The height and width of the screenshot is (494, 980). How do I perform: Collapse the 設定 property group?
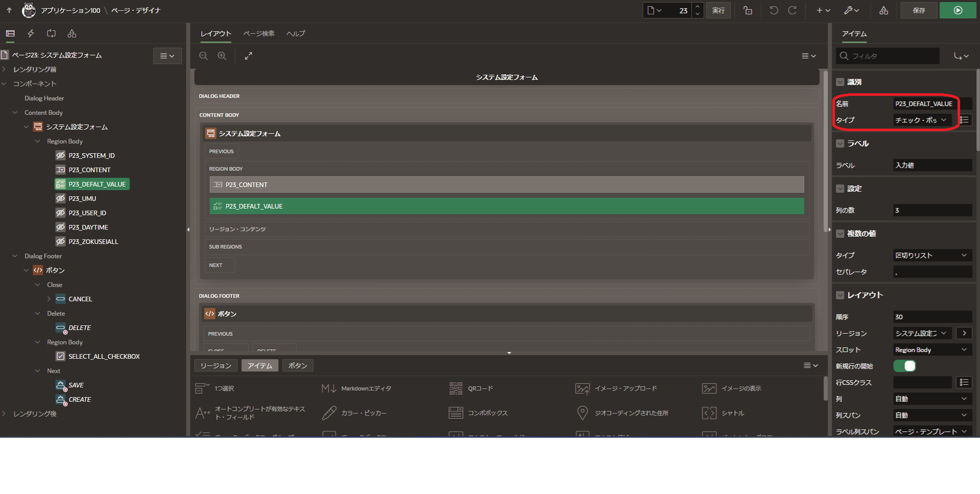840,189
